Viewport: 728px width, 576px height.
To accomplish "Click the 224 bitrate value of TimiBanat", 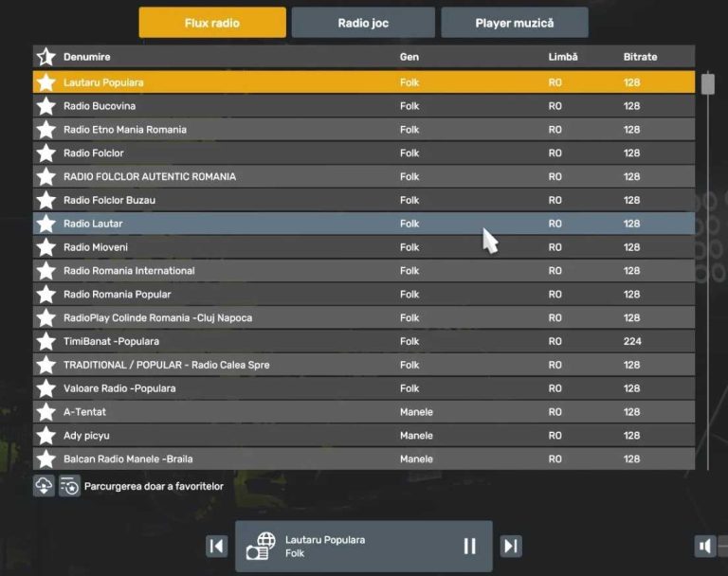I will coord(632,341).
